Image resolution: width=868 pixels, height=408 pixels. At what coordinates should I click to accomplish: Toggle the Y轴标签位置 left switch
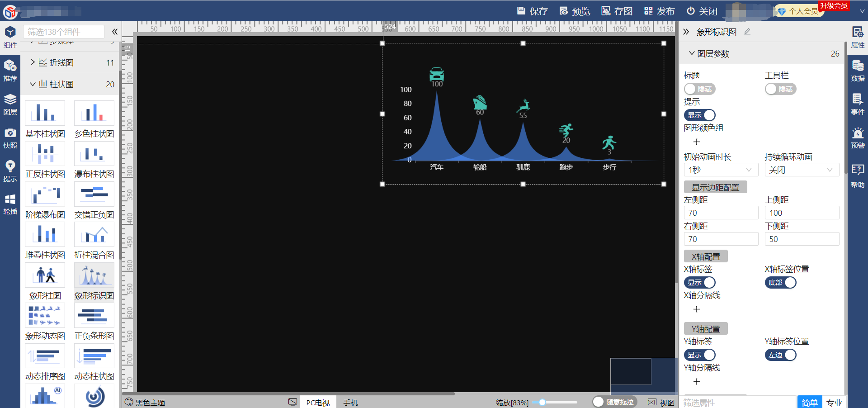pos(780,355)
